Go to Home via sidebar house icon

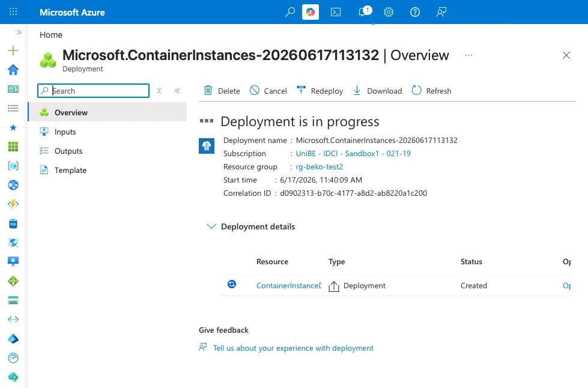(x=13, y=70)
